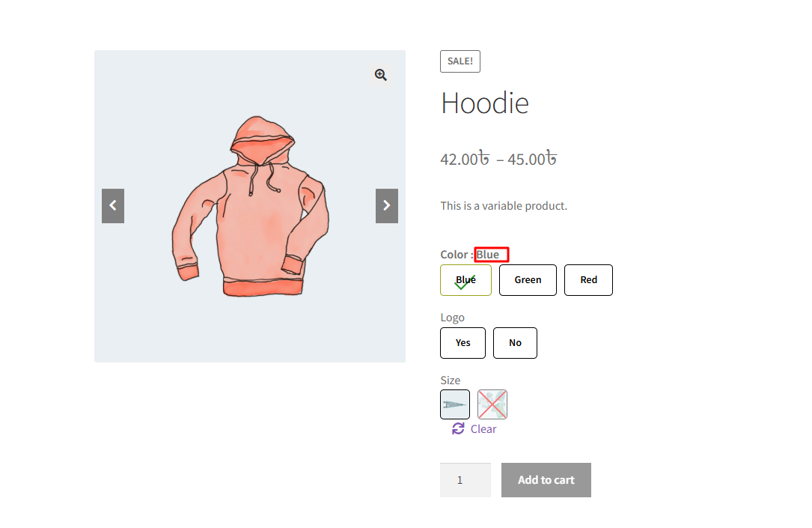
Task: Click the variable product description text
Action: click(x=504, y=206)
